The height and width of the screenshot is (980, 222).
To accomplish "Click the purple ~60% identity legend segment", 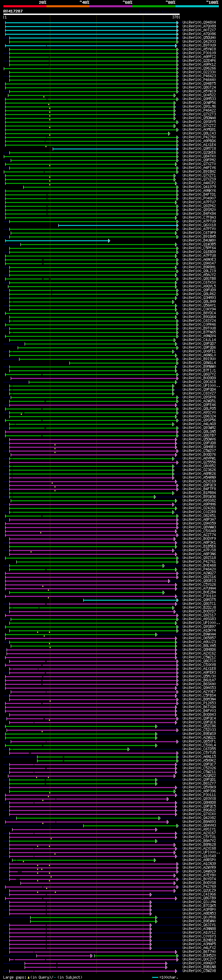I will (111, 7).
